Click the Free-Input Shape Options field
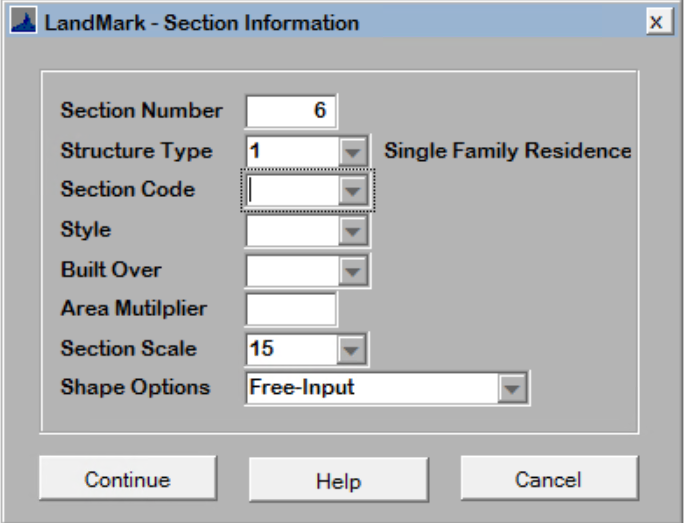 (370, 387)
